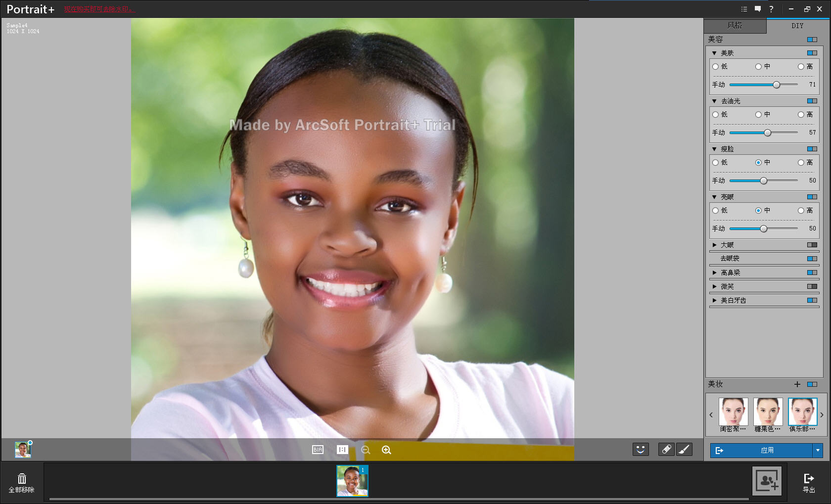Collapse the 去油光 section triangle
The image size is (831, 504).
(x=714, y=101)
